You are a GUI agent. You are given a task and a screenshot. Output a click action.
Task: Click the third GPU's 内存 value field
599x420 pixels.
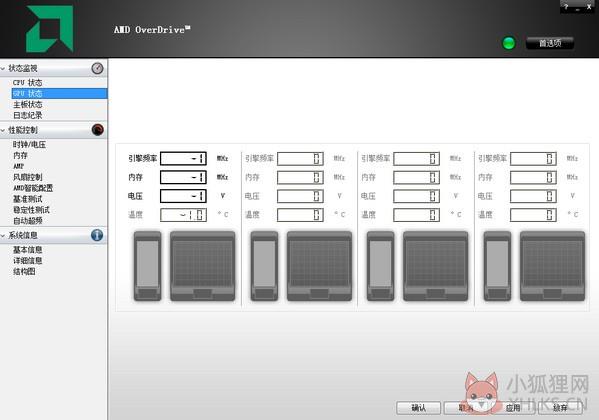point(416,177)
